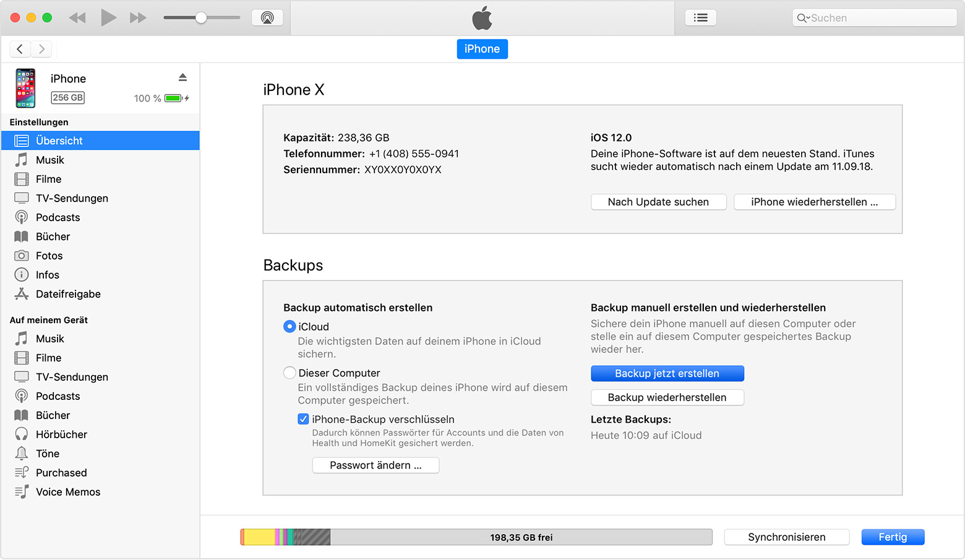Skip forward to the next track

point(138,18)
